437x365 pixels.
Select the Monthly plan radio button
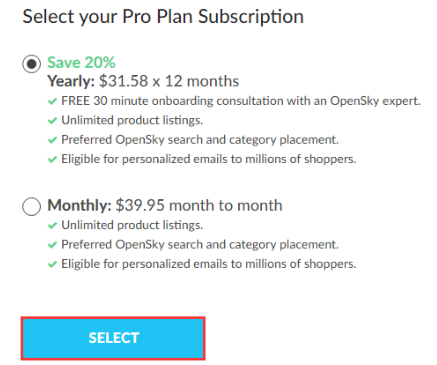[x=32, y=206]
